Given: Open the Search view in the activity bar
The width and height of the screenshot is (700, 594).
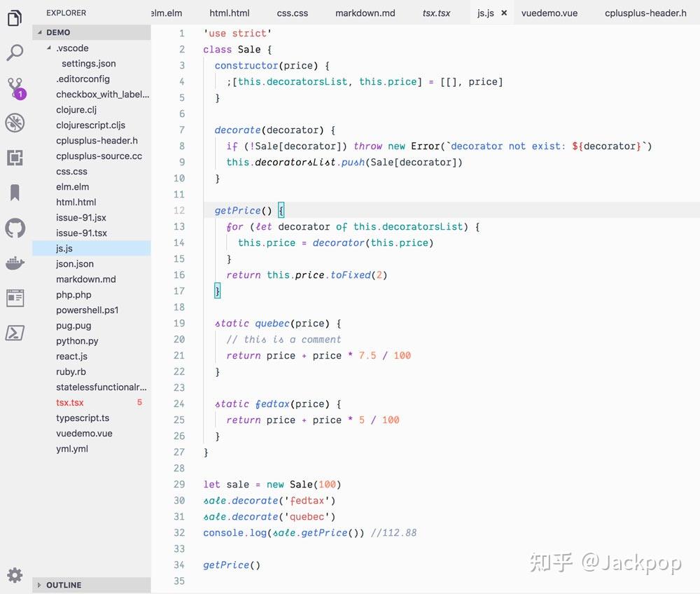Looking at the screenshot, I should (15, 53).
